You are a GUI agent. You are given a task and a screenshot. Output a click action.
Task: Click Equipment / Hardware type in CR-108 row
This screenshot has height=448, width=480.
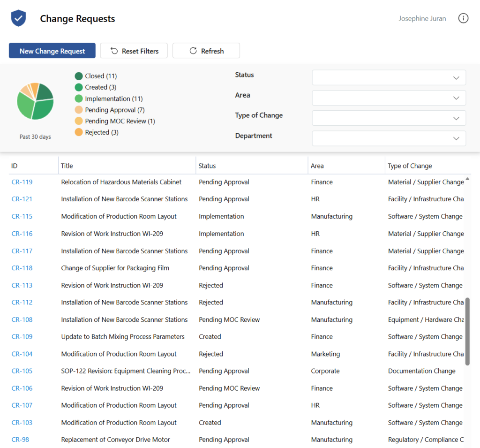tap(426, 319)
